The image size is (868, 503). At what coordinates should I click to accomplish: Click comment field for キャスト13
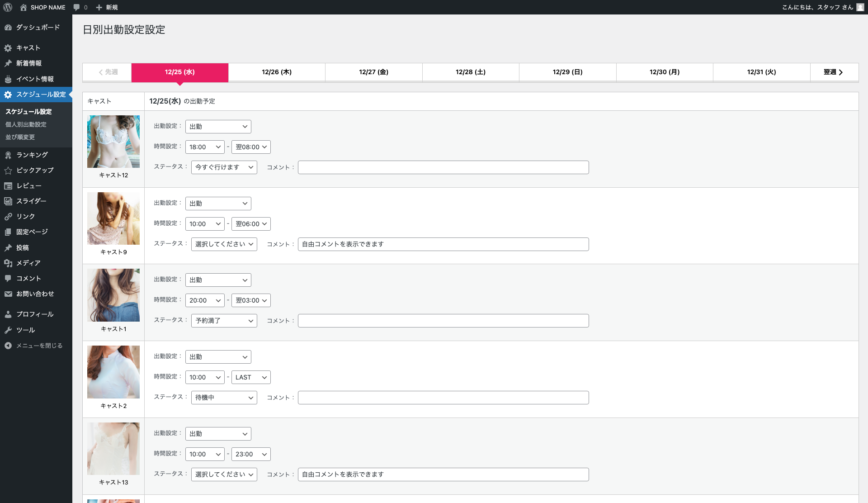(443, 475)
